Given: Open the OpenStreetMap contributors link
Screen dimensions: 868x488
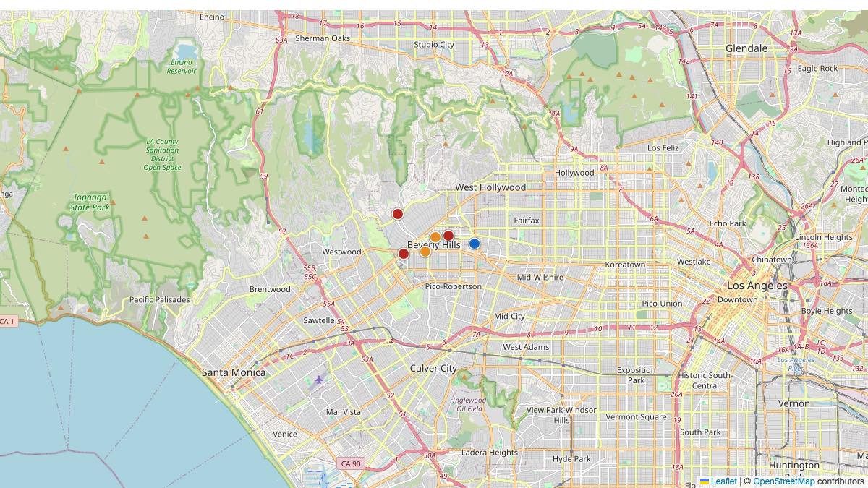Looking at the screenshot, I should coord(784,481).
